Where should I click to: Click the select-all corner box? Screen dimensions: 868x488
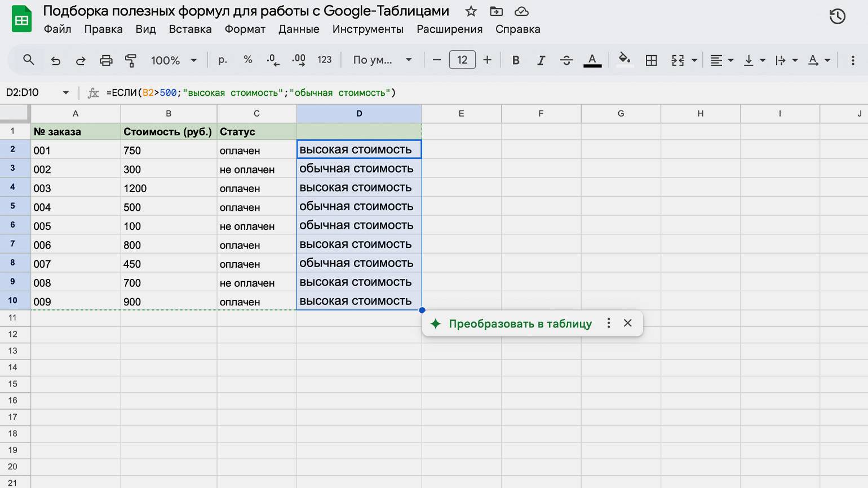click(x=15, y=113)
